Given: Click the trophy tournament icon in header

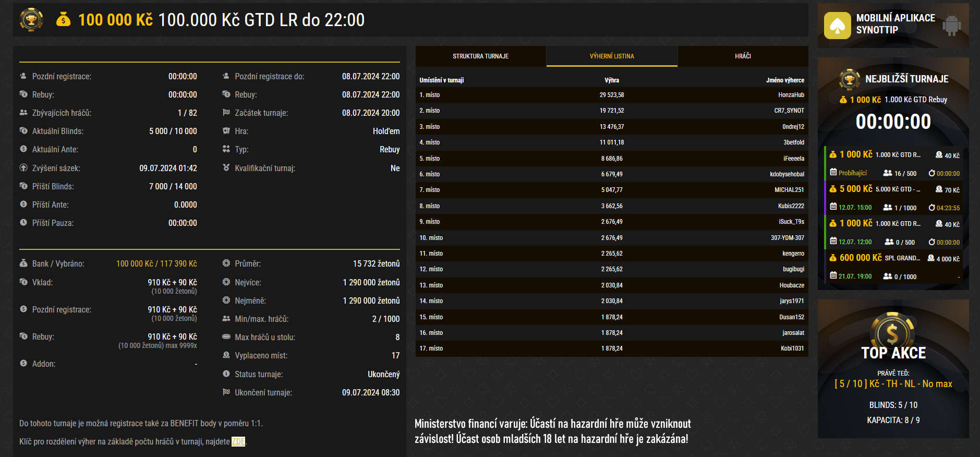Looking at the screenshot, I should pos(31,20).
